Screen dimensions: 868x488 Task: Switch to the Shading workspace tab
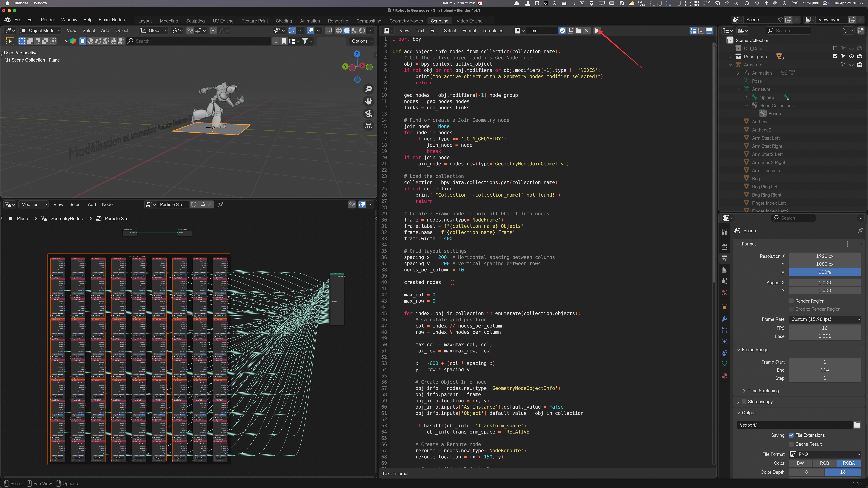[x=284, y=21]
